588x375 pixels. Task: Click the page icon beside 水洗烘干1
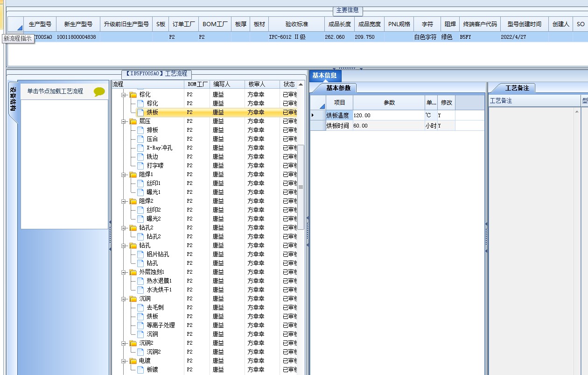coord(140,290)
